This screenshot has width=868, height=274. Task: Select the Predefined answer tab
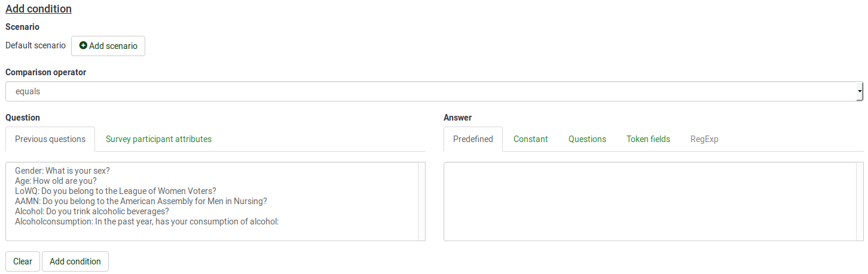click(x=473, y=139)
